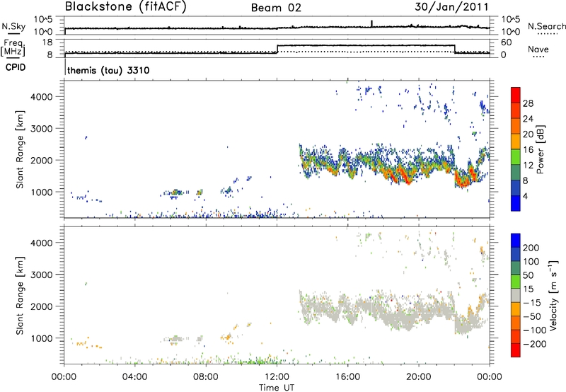Click the '28' power colorbar value
Image resolution: width=566 pixels, height=392 pixels.
[528, 103]
